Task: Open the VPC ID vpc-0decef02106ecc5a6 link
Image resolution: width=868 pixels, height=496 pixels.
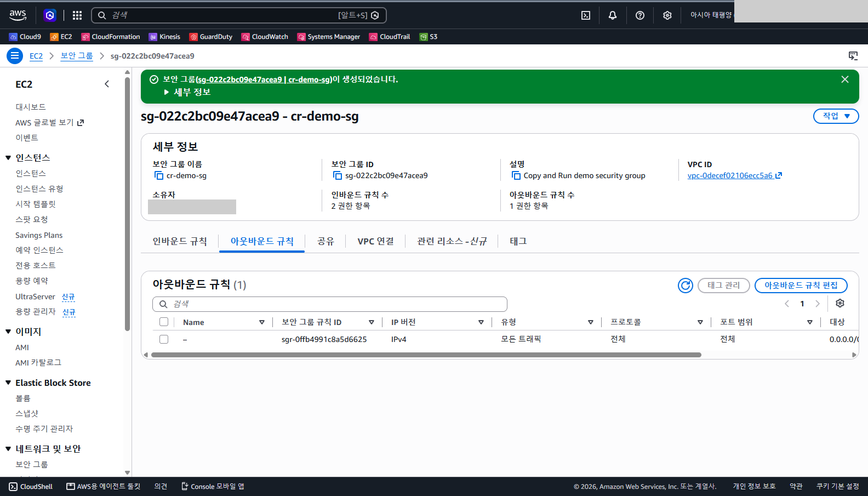Action: pyautogui.click(x=735, y=175)
